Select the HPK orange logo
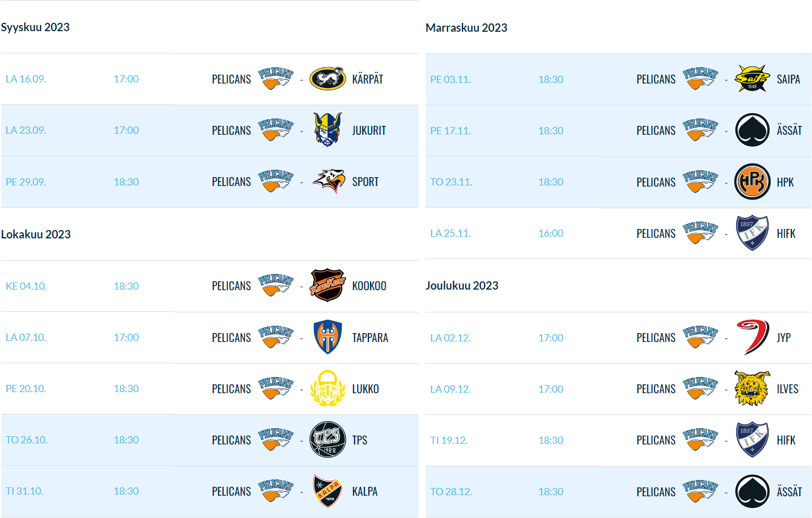Image resolution: width=812 pixels, height=518 pixels. pyautogui.click(x=752, y=182)
